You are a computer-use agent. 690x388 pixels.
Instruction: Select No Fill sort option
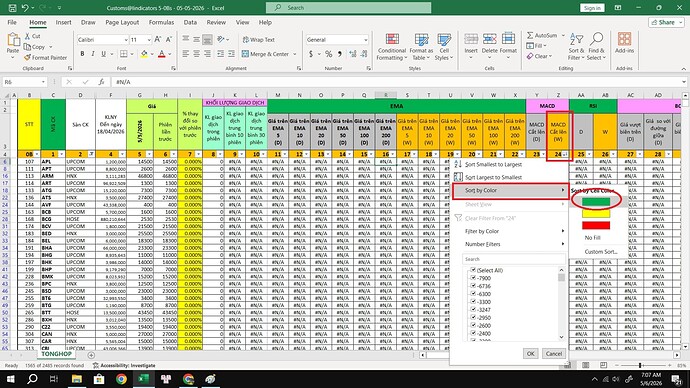(592, 238)
